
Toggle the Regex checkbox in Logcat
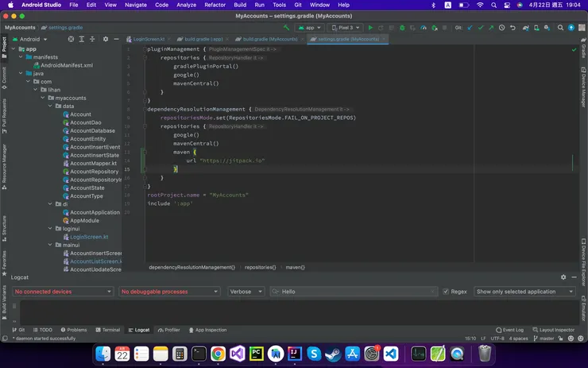click(447, 292)
